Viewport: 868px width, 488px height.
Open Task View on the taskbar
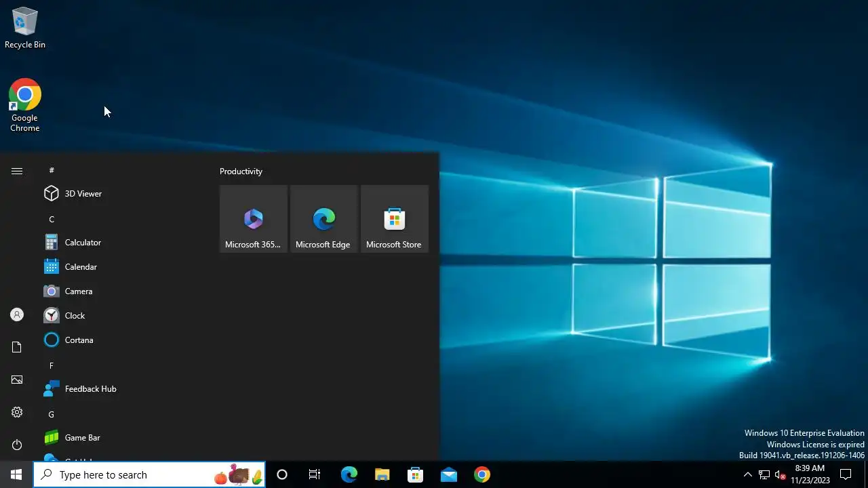pyautogui.click(x=315, y=474)
